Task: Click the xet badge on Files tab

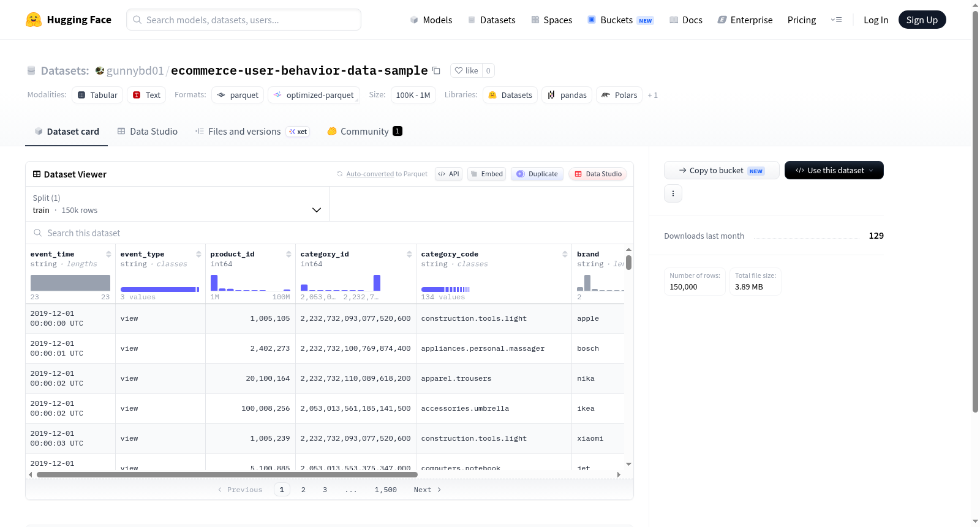Action: coord(298,132)
